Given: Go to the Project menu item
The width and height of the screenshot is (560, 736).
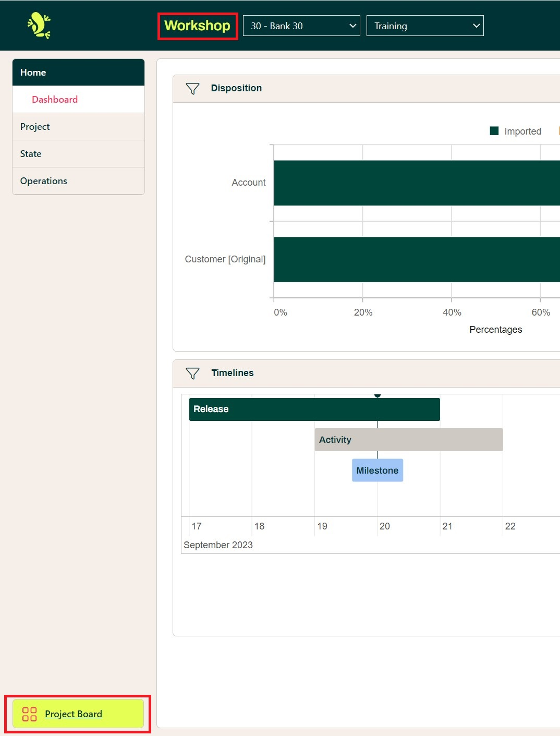Looking at the screenshot, I should coord(35,127).
